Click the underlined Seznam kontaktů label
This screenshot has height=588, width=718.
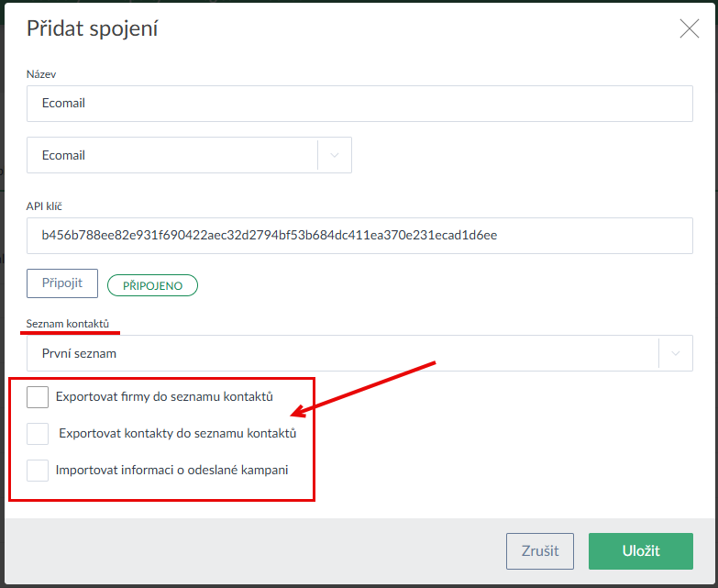pos(68,324)
